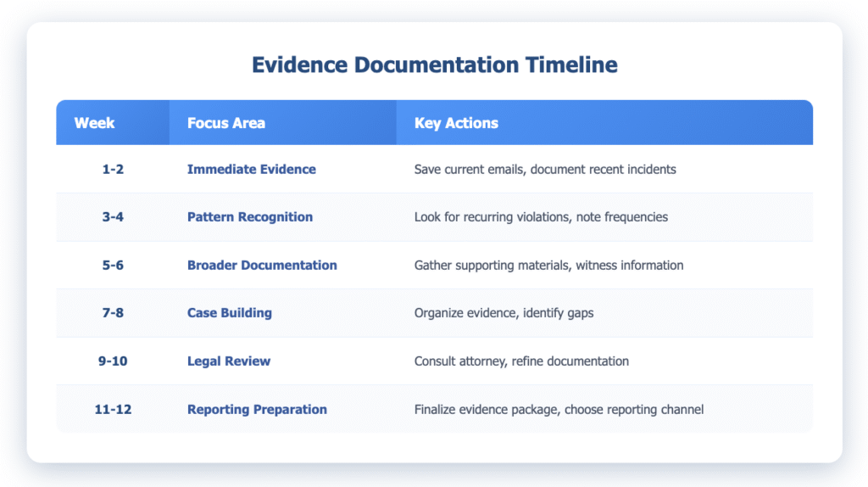Viewport: 868px width, 487px height.
Task: Click the '9-10' week cell
Action: tap(113, 361)
